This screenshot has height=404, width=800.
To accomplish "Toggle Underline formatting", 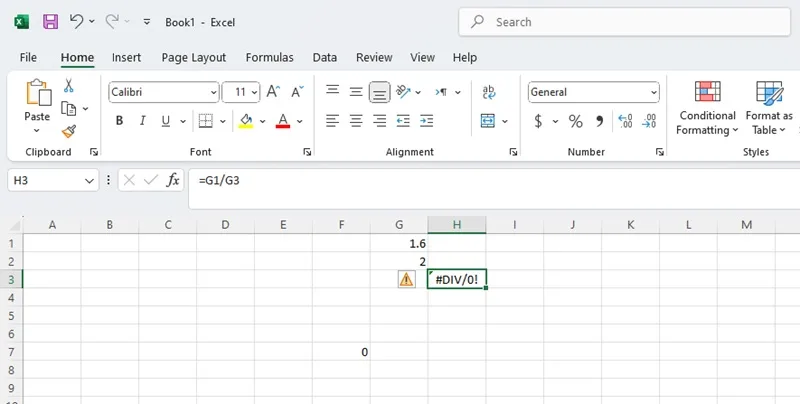I will [x=166, y=121].
